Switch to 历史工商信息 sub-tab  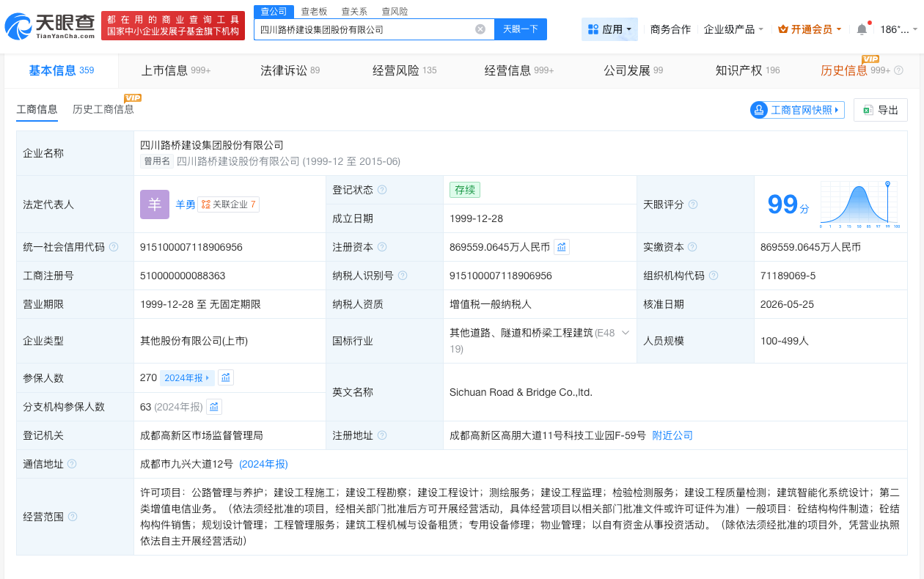pyautogui.click(x=103, y=109)
